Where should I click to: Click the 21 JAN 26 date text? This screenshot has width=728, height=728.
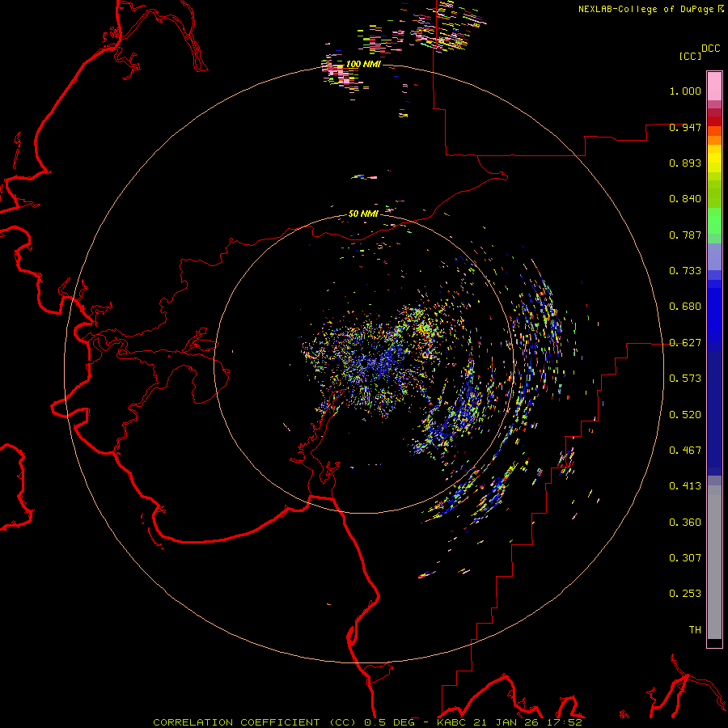506,722
